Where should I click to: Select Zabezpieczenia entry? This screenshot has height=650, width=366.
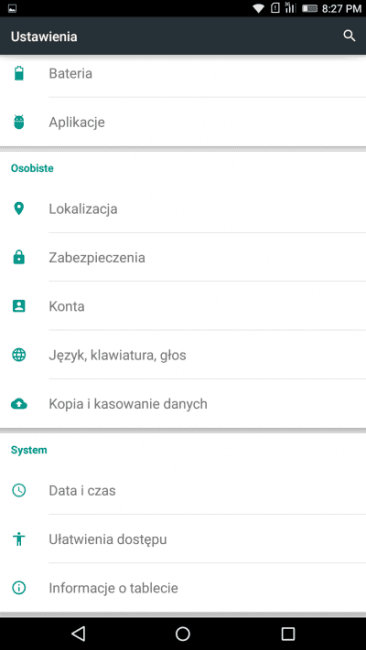pos(183,257)
